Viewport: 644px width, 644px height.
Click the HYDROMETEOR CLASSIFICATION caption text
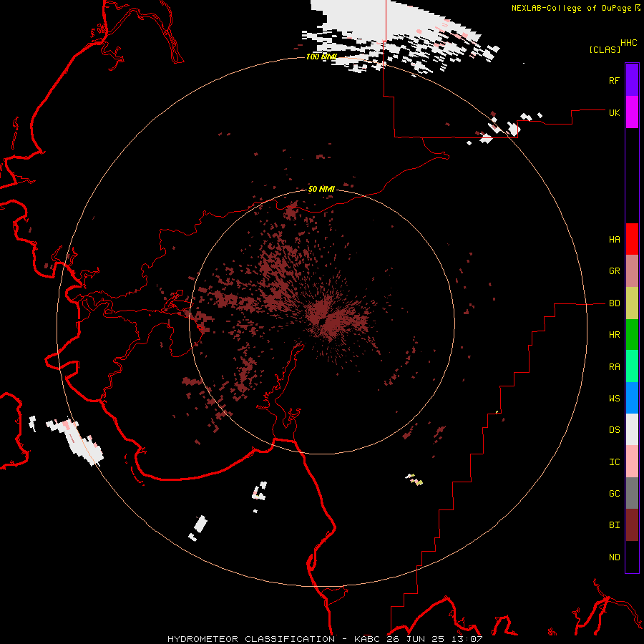(x=251, y=639)
